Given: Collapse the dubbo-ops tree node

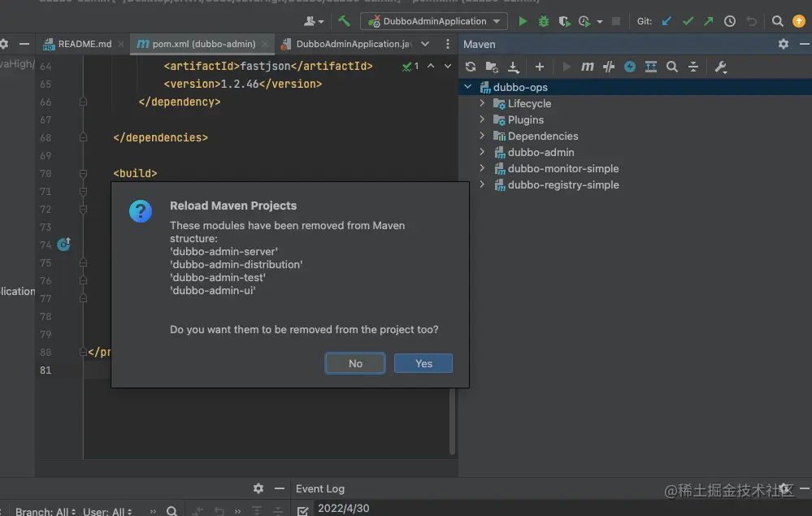Looking at the screenshot, I should (467, 87).
